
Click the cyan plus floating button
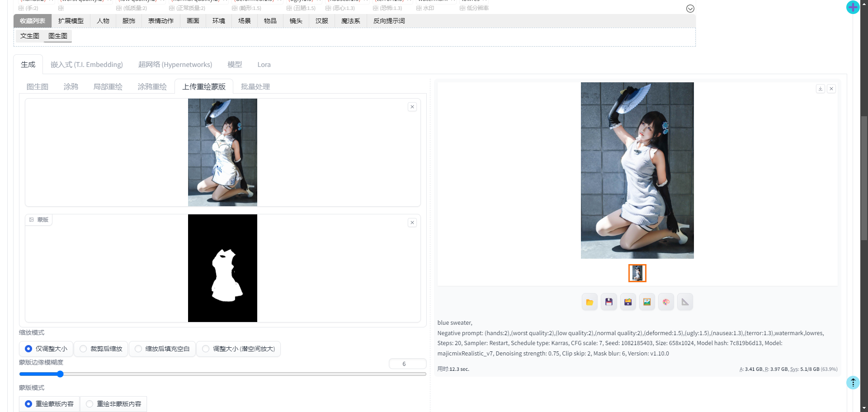point(853,7)
